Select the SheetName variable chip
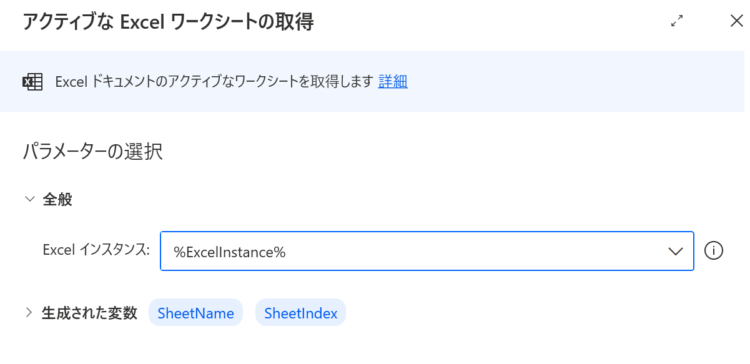This screenshot has height=364, width=750. pyautogui.click(x=196, y=313)
